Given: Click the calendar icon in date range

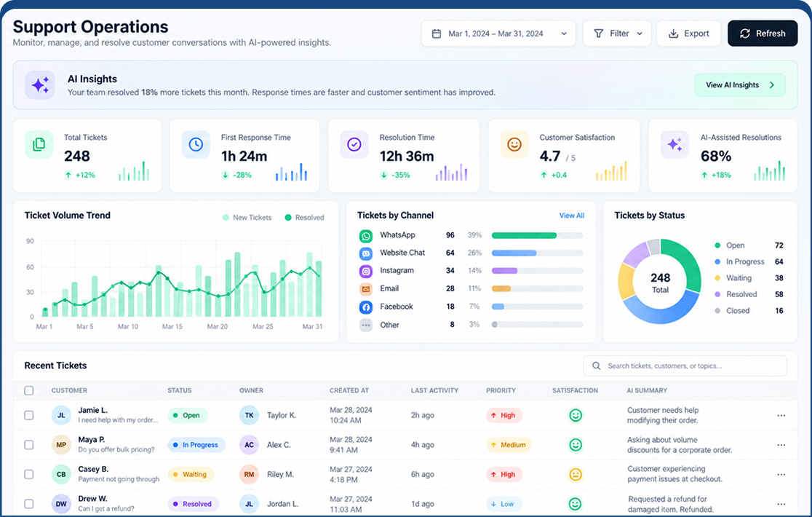Looking at the screenshot, I should point(437,33).
